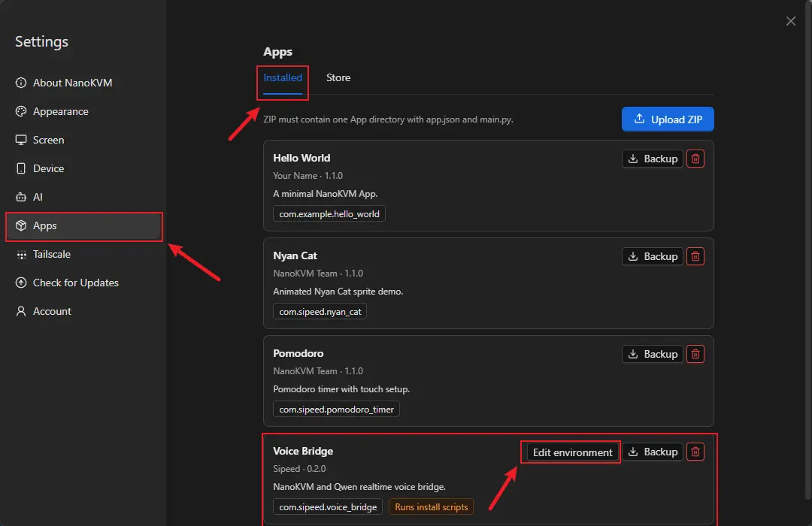812x526 pixels.
Task: Click 'Pomodoro timer with touch setup.' description
Action: 341,389
